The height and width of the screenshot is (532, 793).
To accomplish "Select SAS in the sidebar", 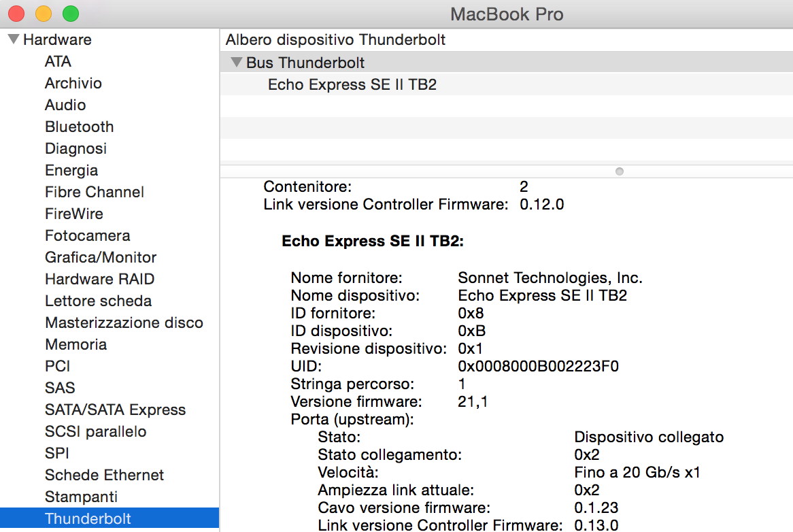I will coord(60,387).
